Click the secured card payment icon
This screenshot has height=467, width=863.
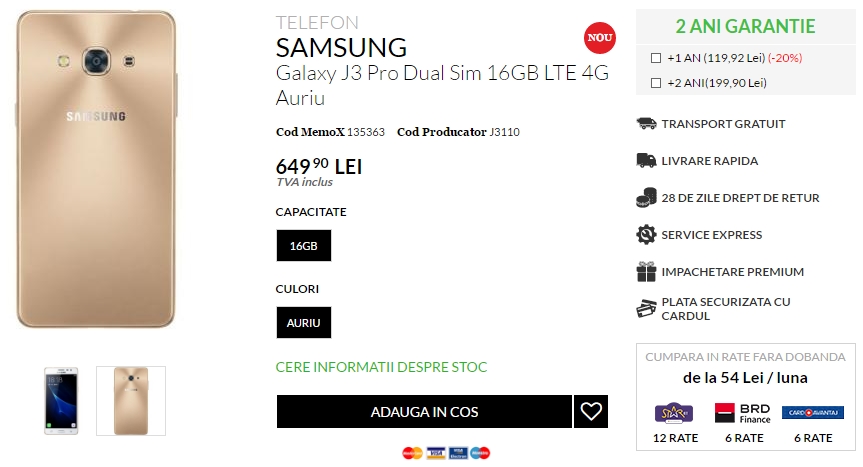[646, 308]
